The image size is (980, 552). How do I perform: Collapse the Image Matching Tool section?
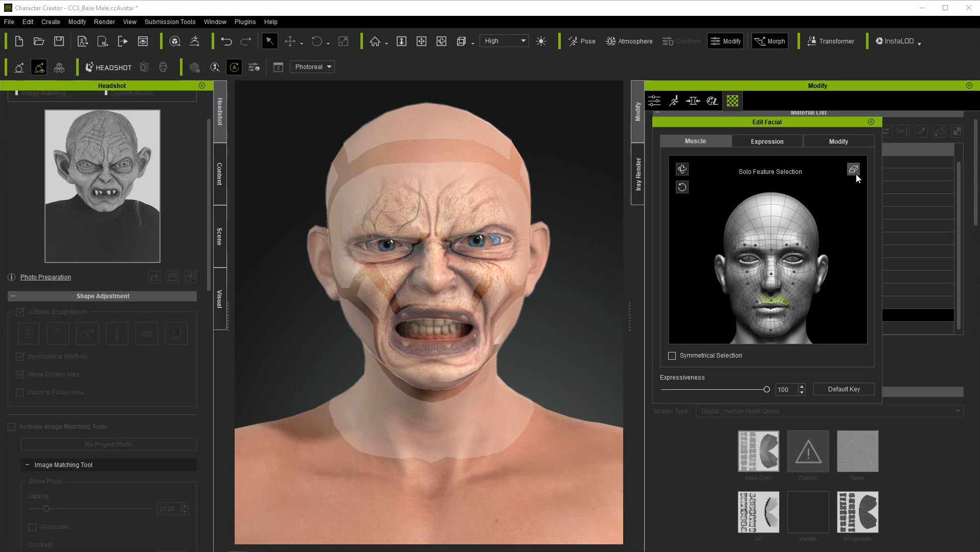pos(27,465)
